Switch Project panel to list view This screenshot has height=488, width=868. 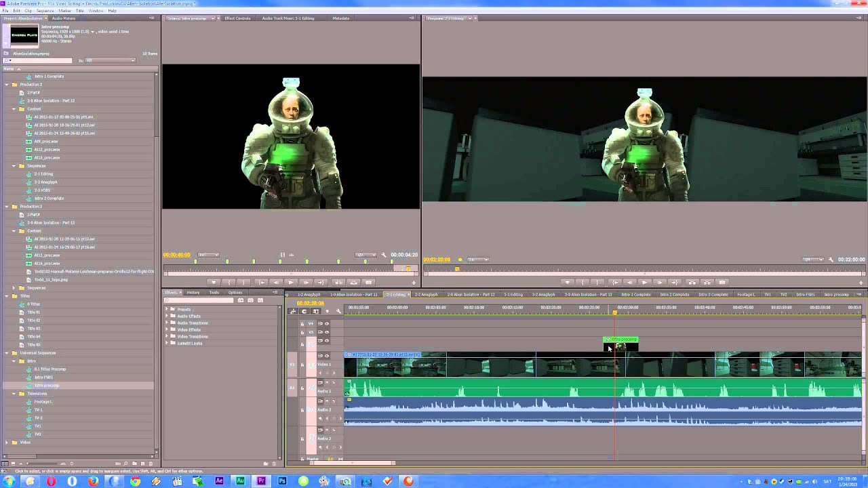point(6,464)
